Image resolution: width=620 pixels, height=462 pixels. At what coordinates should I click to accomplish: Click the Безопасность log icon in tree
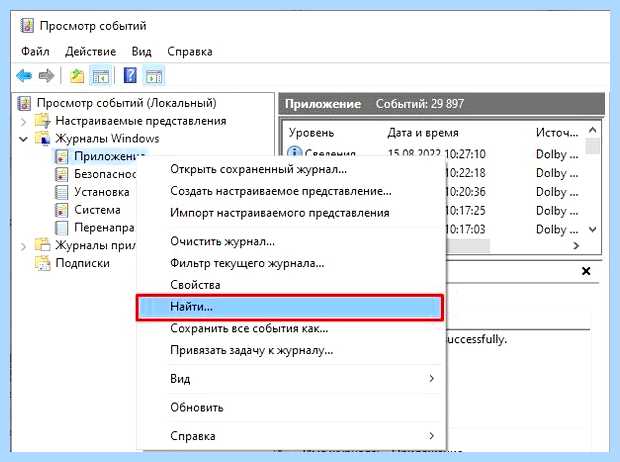(x=61, y=174)
